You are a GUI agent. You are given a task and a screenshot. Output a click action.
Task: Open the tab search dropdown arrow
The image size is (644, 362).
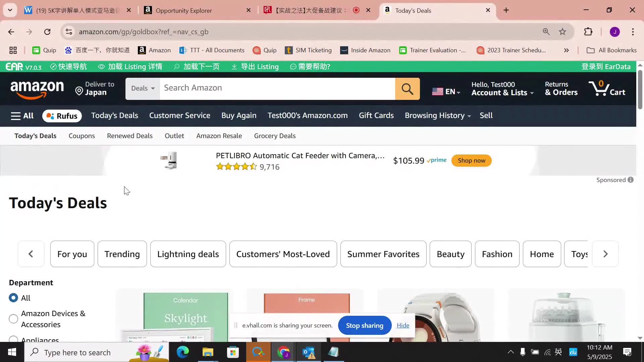click(x=10, y=10)
